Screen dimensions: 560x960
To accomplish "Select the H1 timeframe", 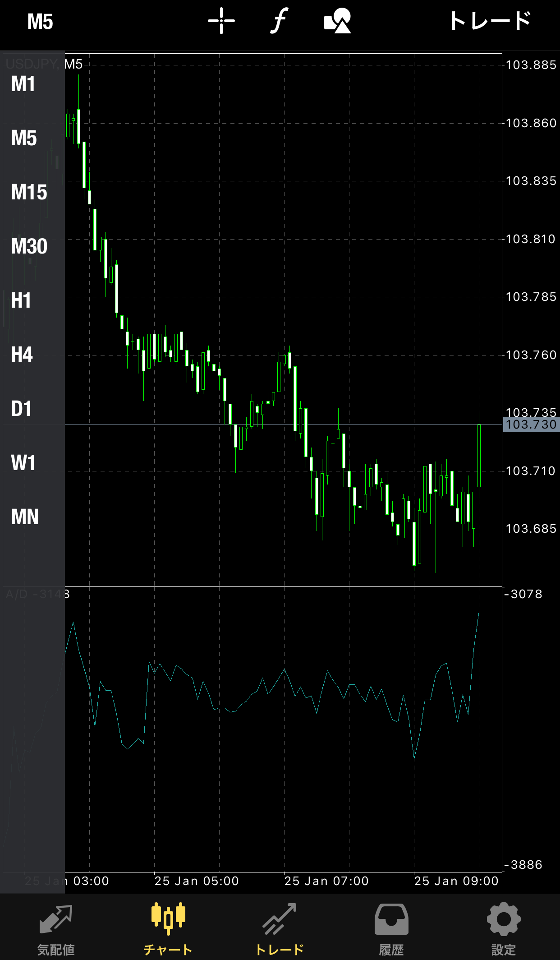I will click(21, 300).
